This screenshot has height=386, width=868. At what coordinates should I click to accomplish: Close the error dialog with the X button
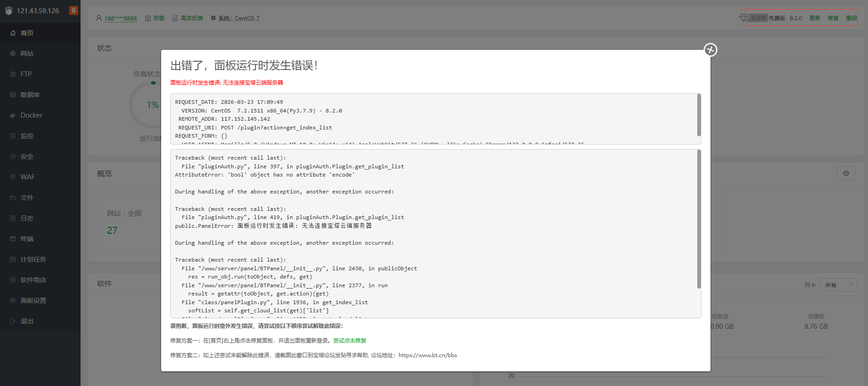click(711, 49)
